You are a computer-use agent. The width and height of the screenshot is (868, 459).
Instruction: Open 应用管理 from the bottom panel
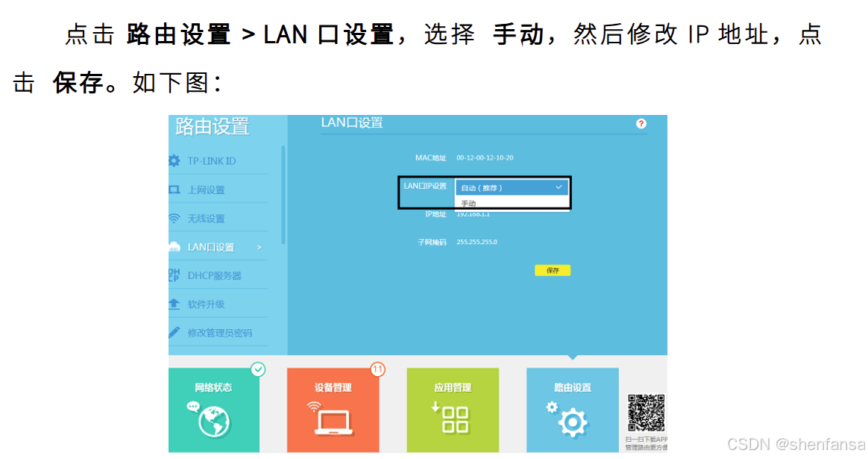point(453,409)
